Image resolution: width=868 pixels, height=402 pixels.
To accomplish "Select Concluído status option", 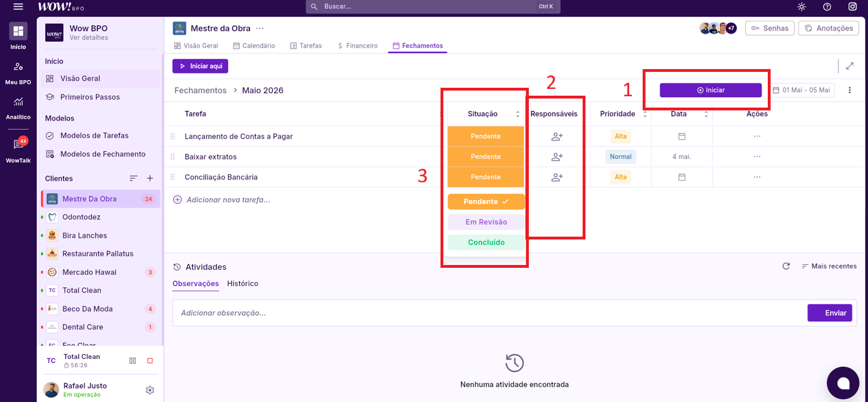I will click(486, 242).
